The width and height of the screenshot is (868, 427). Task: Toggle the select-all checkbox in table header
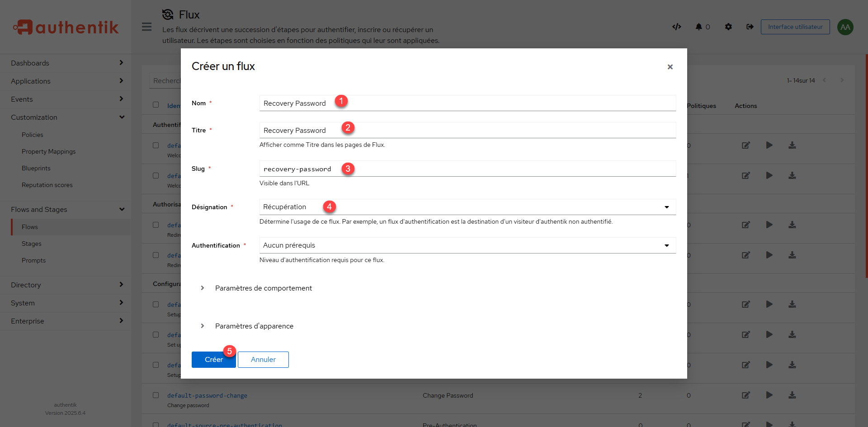coord(156,105)
